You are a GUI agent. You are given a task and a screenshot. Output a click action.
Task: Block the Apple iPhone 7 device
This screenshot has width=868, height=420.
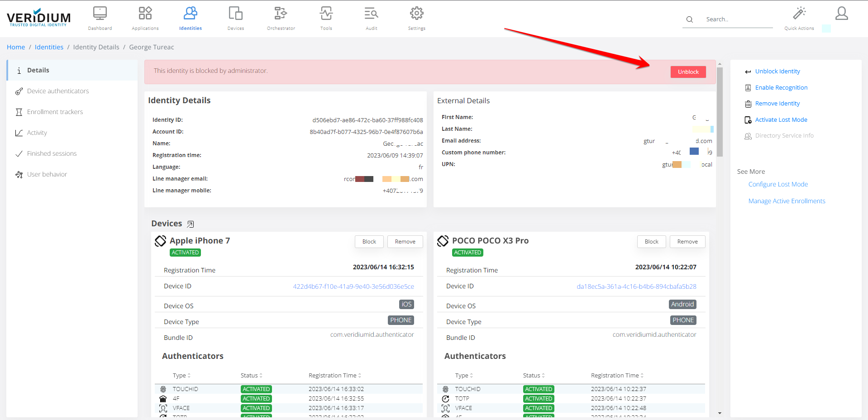point(369,242)
